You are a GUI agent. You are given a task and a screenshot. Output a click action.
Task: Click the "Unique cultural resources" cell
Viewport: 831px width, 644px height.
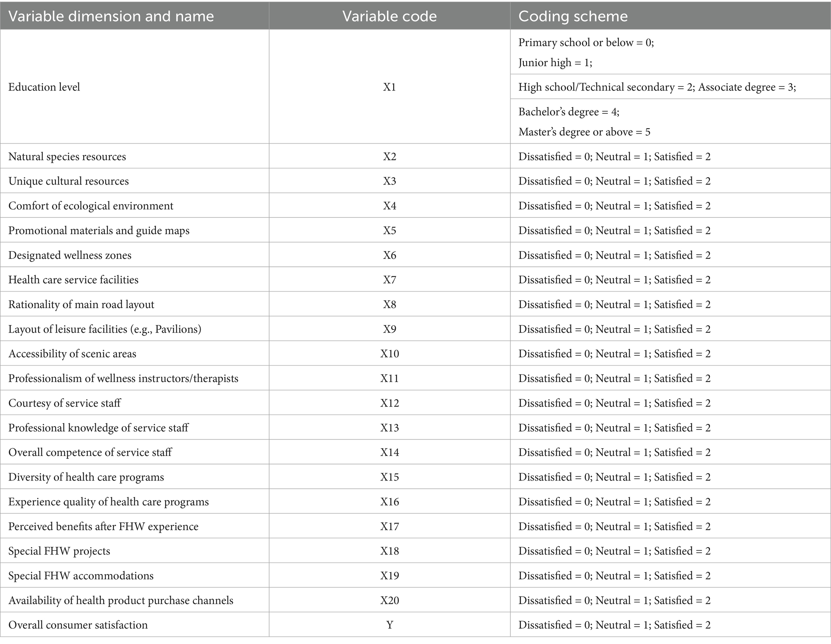click(69, 181)
